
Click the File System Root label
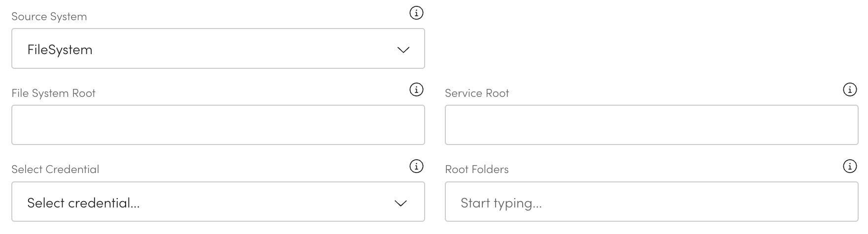(x=54, y=93)
